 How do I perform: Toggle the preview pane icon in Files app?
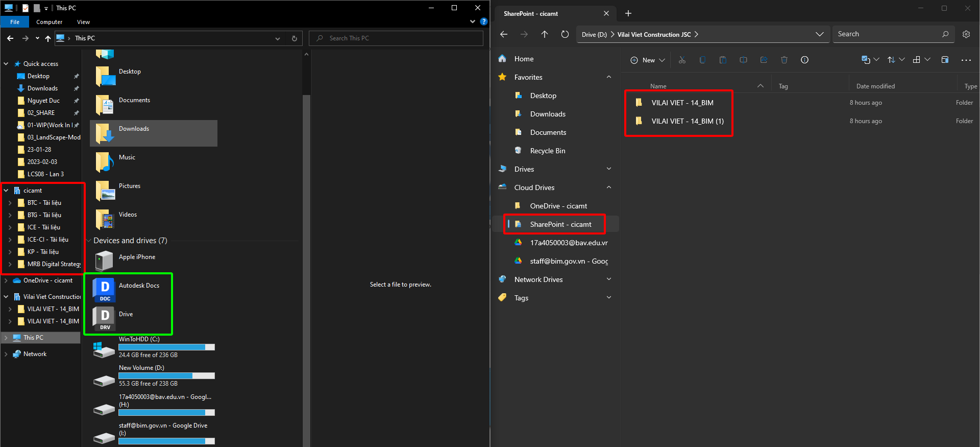point(945,60)
